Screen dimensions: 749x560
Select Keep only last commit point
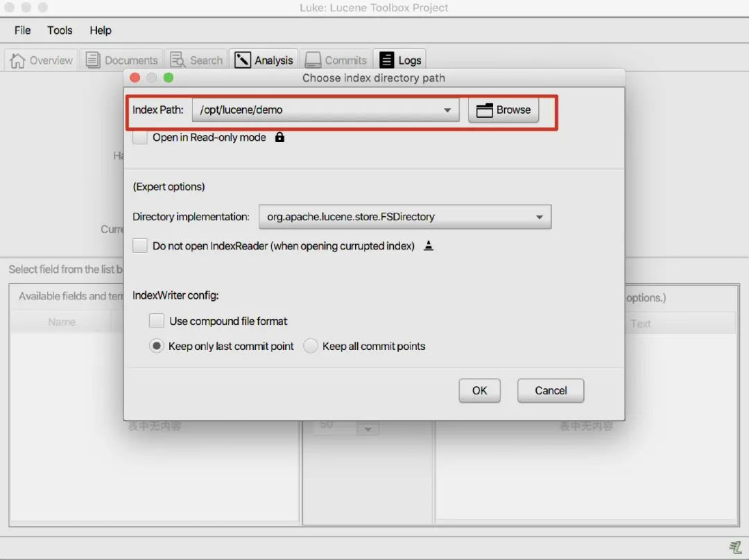156,346
